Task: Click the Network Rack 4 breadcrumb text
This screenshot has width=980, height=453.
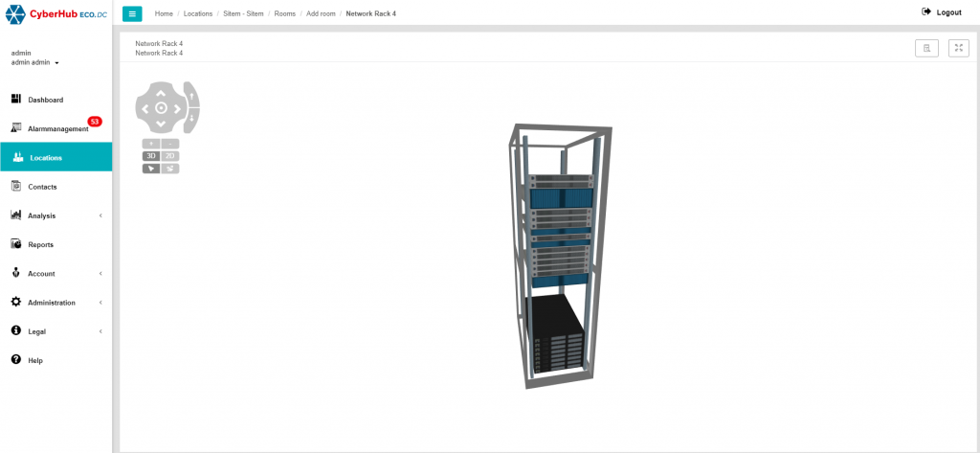Action: (370, 13)
